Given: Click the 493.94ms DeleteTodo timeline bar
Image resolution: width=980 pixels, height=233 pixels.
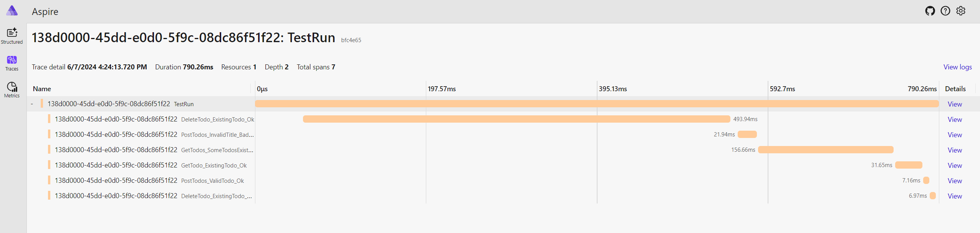Looking at the screenshot, I should pos(516,119).
